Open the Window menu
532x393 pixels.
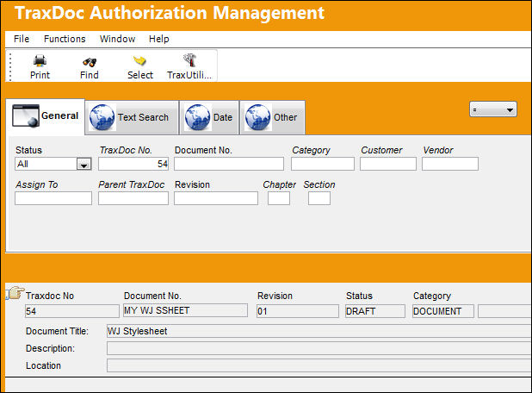coord(117,39)
